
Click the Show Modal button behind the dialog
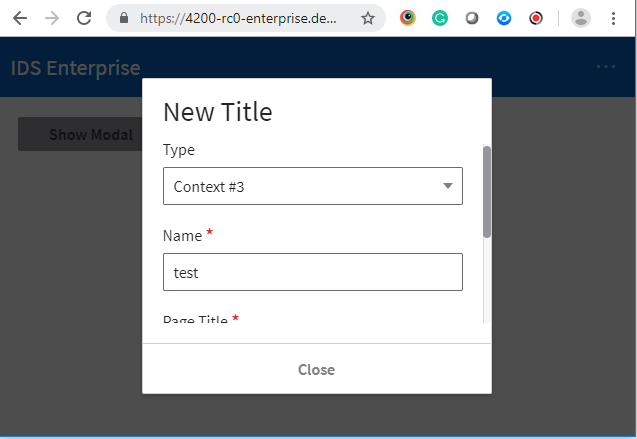[80, 134]
